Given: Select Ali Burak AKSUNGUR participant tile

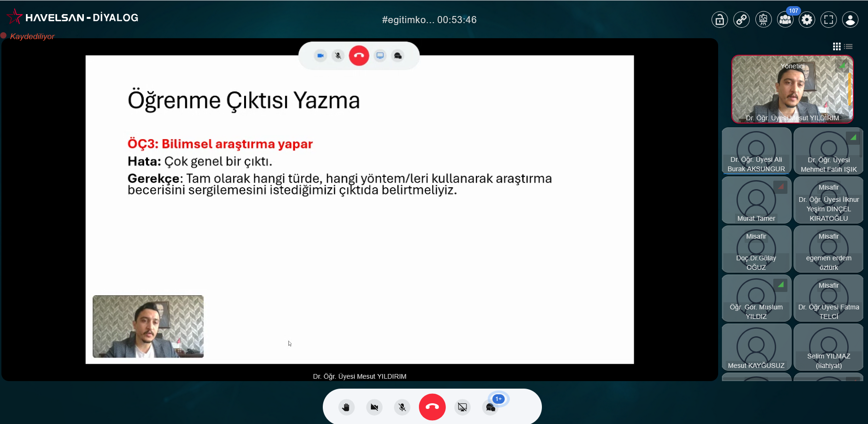Looking at the screenshot, I should (756, 151).
